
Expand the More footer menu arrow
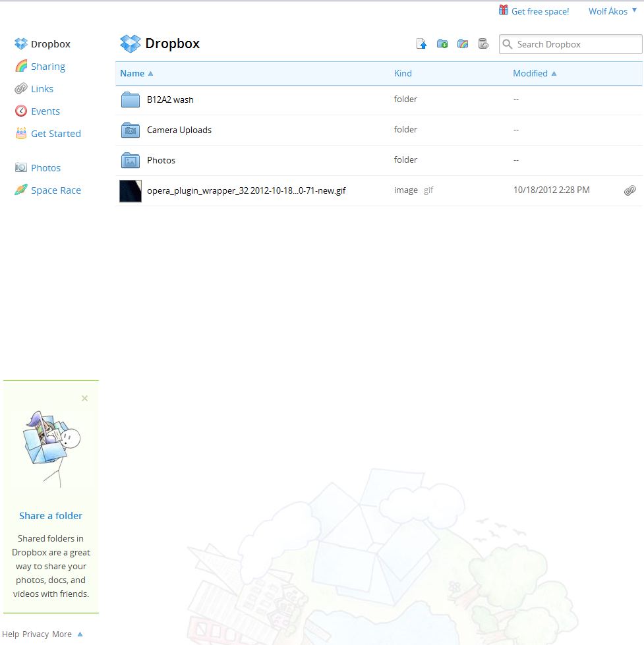[x=80, y=634]
